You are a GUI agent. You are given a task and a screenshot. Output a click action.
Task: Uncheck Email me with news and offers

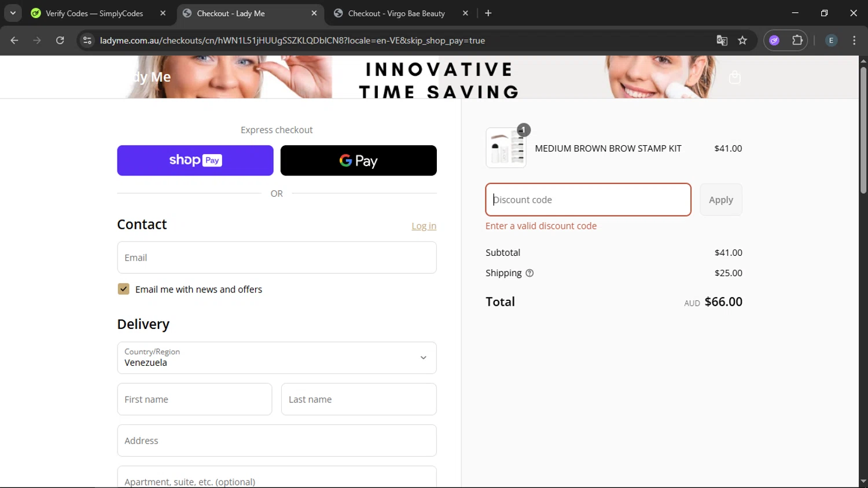[x=123, y=289]
